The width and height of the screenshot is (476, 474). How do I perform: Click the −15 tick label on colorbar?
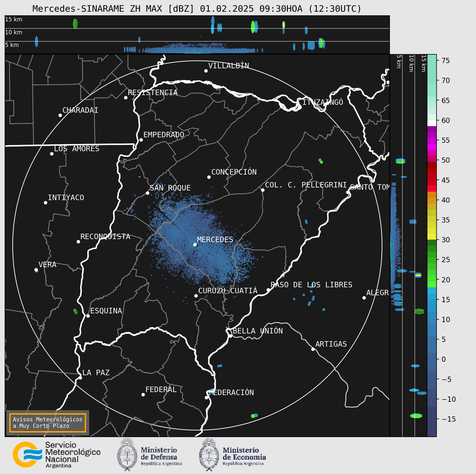(449, 419)
